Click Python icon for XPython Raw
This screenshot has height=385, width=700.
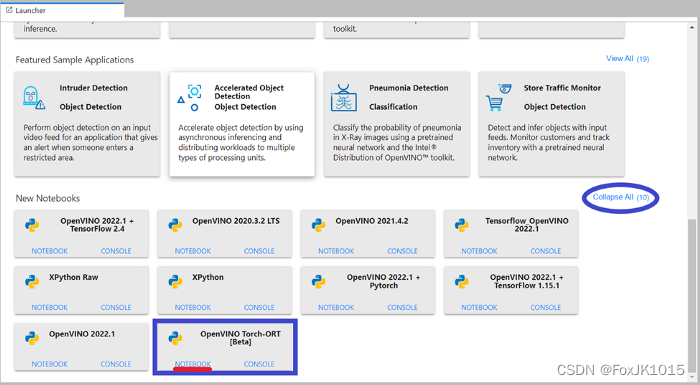coord(32,281)
